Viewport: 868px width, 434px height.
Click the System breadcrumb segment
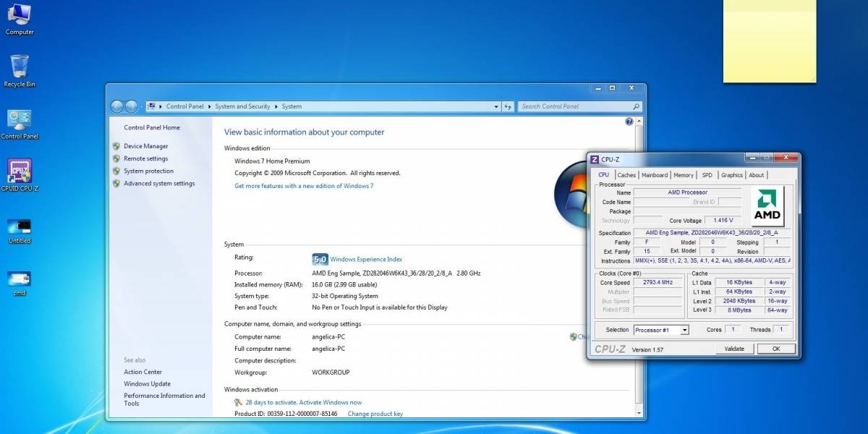point(292,106)
